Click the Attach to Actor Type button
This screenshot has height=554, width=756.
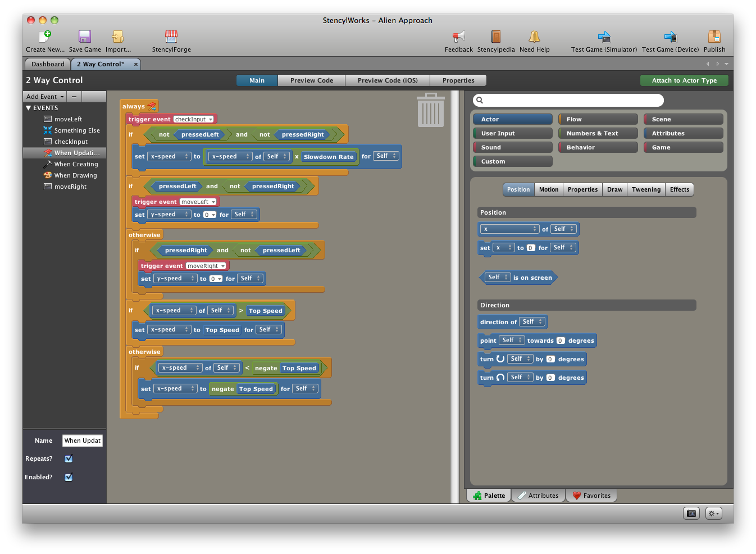coord(684,80)
